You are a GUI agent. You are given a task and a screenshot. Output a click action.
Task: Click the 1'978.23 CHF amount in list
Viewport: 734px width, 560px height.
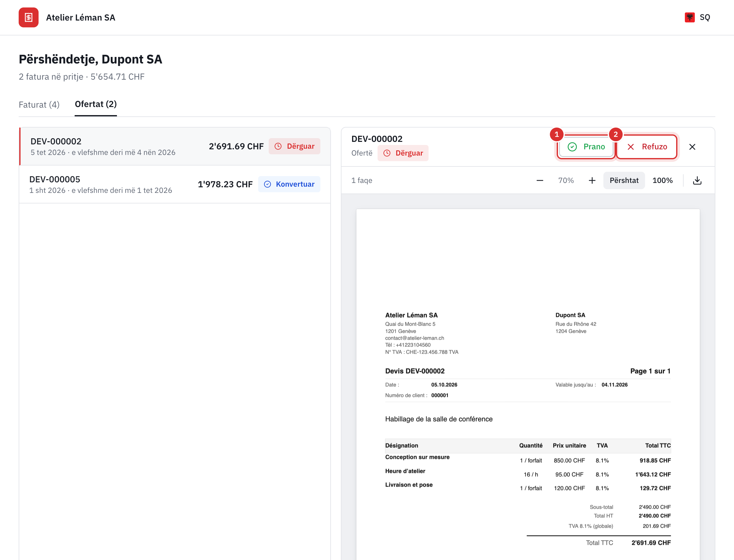tap(225, 184)
